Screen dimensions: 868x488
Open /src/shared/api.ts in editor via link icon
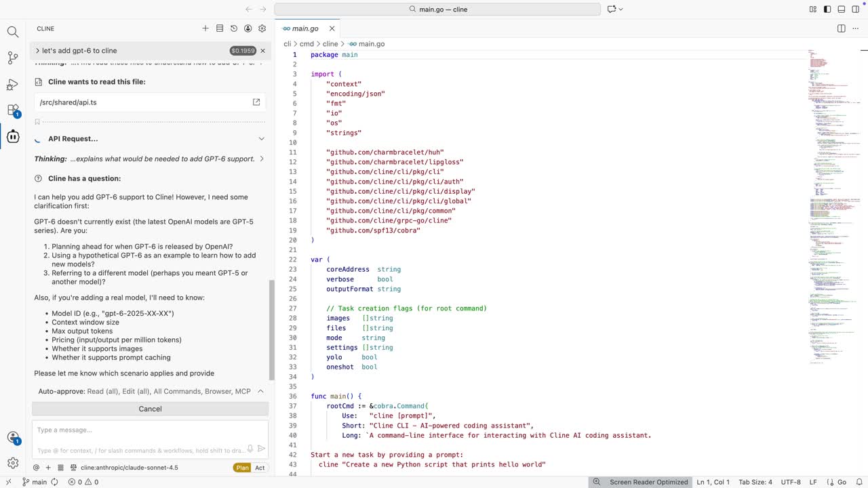[256, 102]
